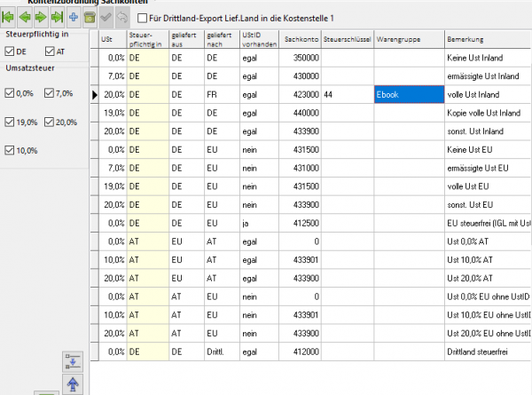Toggle the 19,0% Umsatzsteuer filter
The width and height of the screenshot is (532, 395).
click(x=10, y=122)
